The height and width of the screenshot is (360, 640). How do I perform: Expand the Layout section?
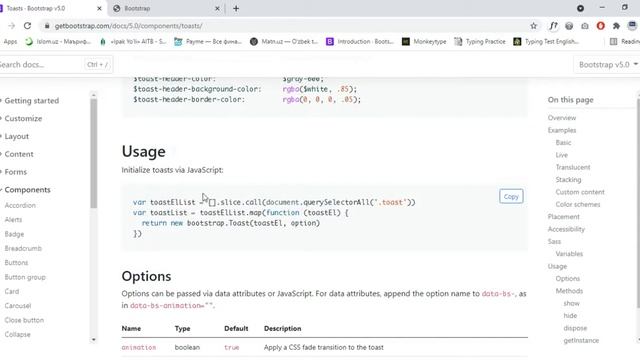pos(16,136)
